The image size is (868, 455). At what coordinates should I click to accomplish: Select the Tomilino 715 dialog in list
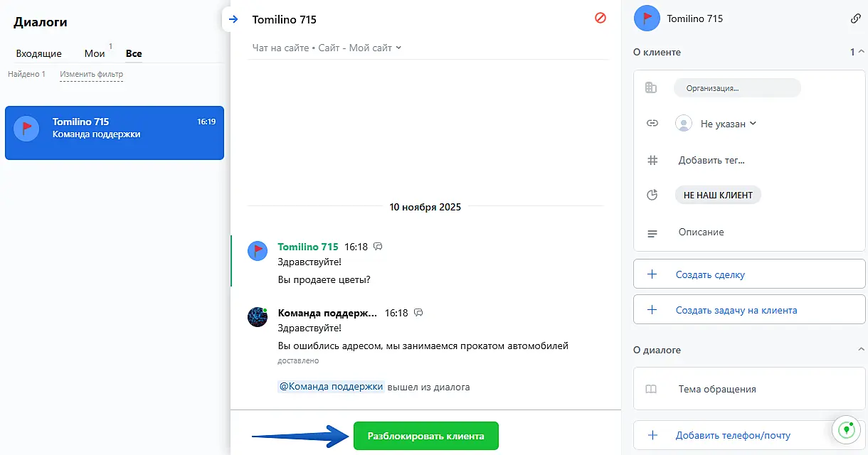tap(115, 133)
